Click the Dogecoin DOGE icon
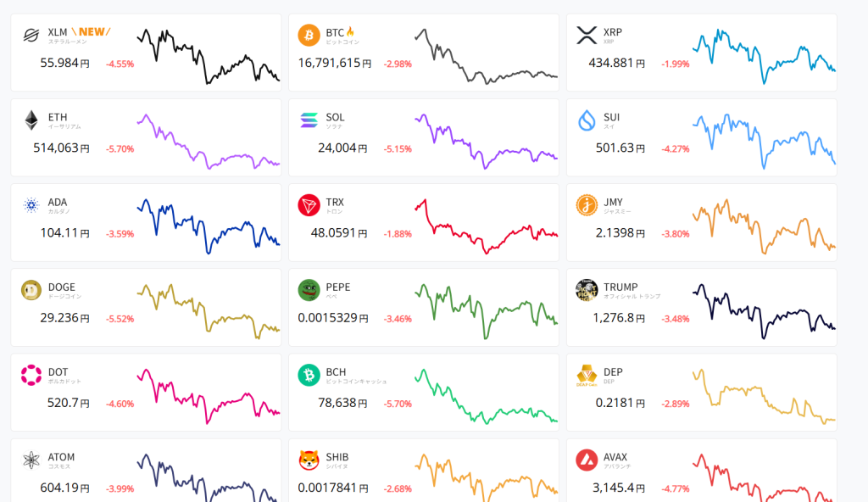The image size is (868, 502). click(x=31, y=290)
